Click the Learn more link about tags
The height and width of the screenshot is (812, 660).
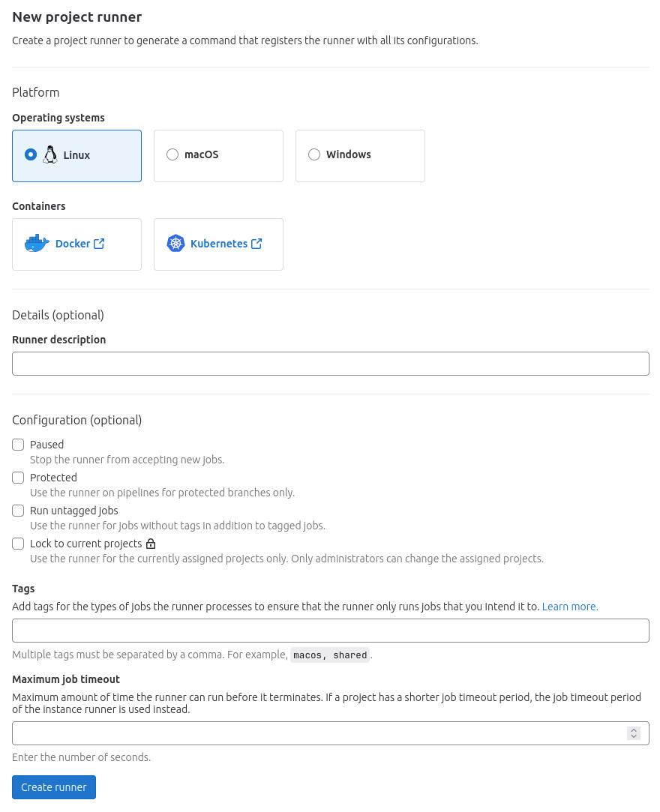(x=569, y=607)
